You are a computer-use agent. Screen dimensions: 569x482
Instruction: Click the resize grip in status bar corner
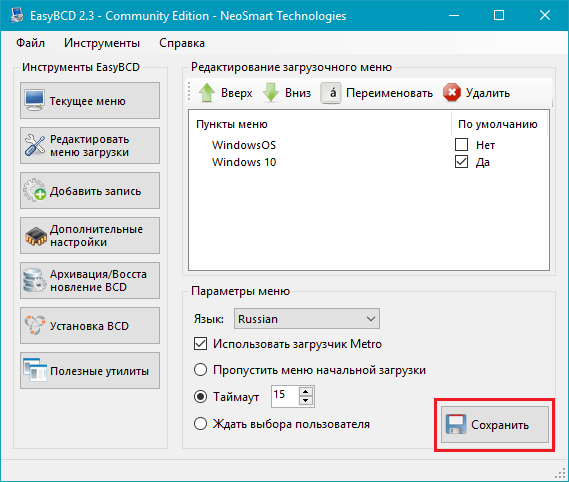561,473
